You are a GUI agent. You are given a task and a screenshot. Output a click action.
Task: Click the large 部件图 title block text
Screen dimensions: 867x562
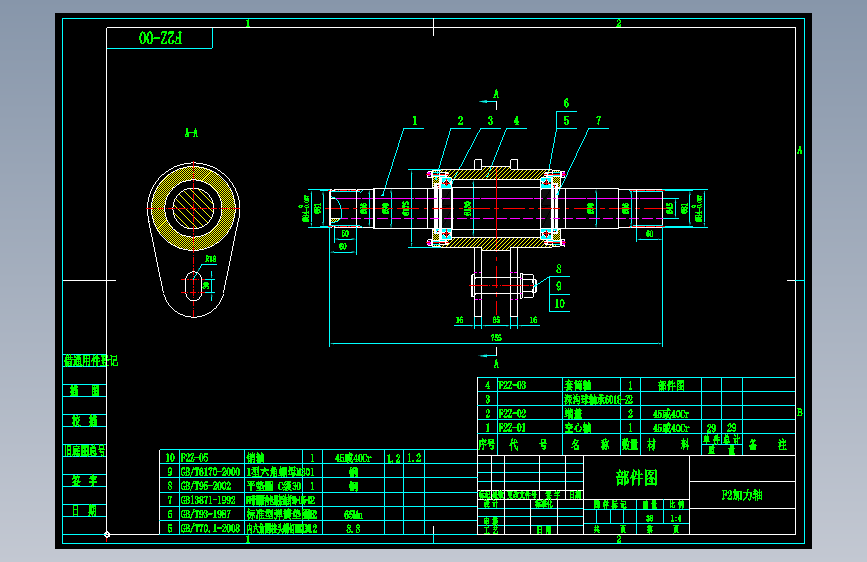(636, 477)
